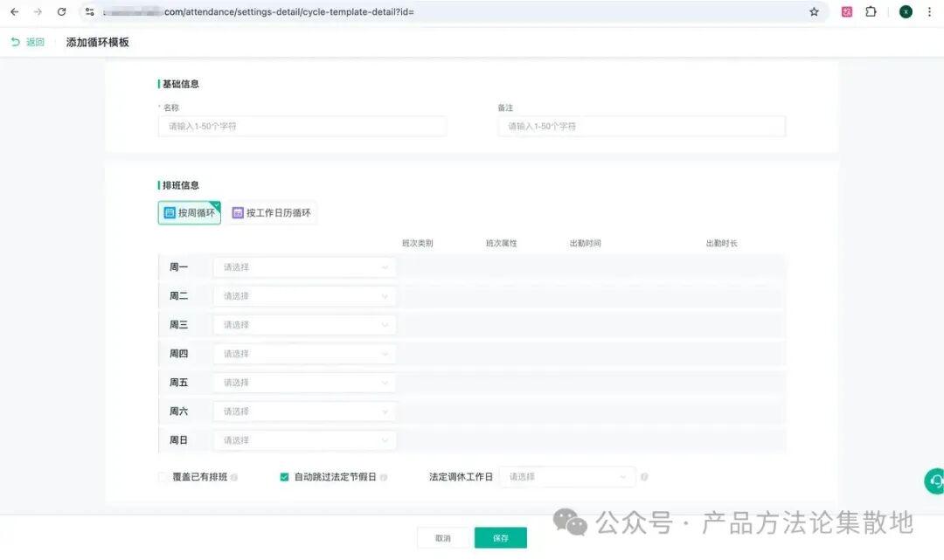Uncheck 自动跳过法定节假日 checkbox
The width and height of the screenshot is (944, 560).
click(x=284, y=477)
